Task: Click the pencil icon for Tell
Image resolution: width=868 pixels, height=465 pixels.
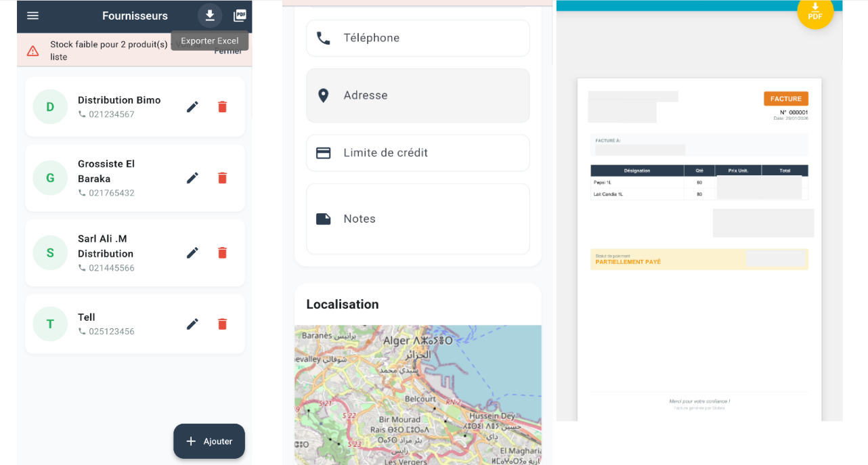Action: click(x=193, y=324)
